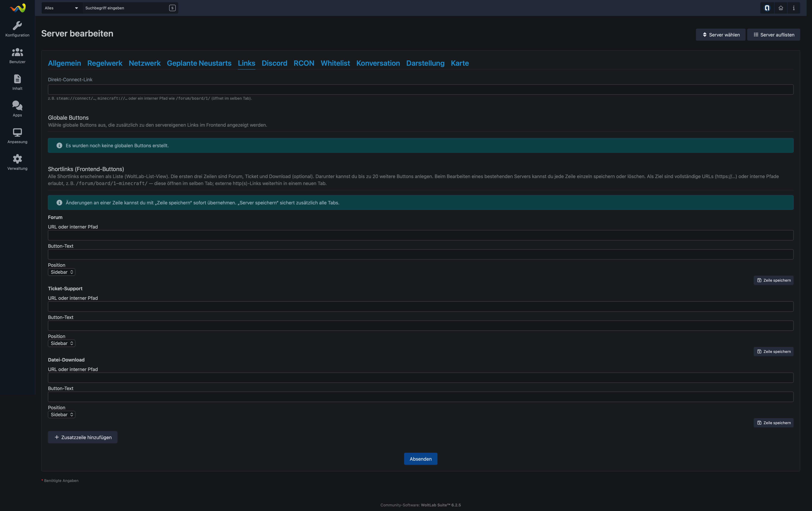Viewport: 812px width, 511px height.
Task: Save the Ticket-Support row
Action: [774, 352]
